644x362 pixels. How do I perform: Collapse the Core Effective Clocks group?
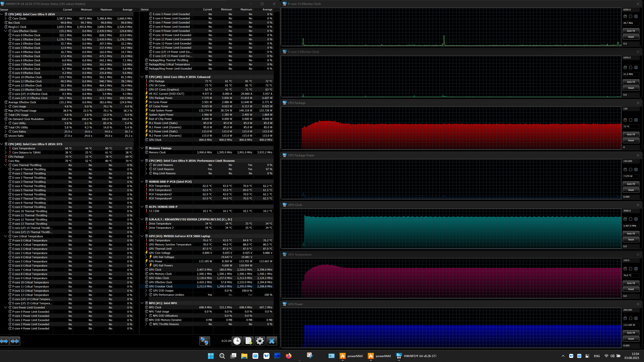6,31
